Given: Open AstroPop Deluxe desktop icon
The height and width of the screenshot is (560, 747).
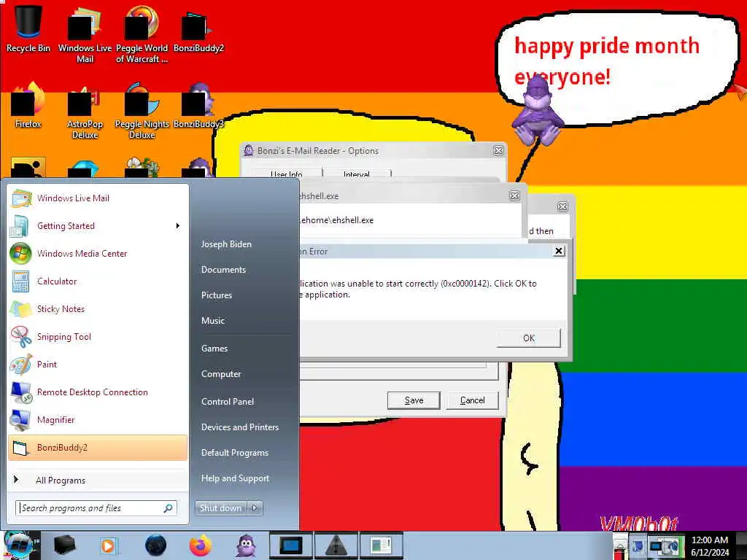Looking at the screenshot, I should 85,111.
